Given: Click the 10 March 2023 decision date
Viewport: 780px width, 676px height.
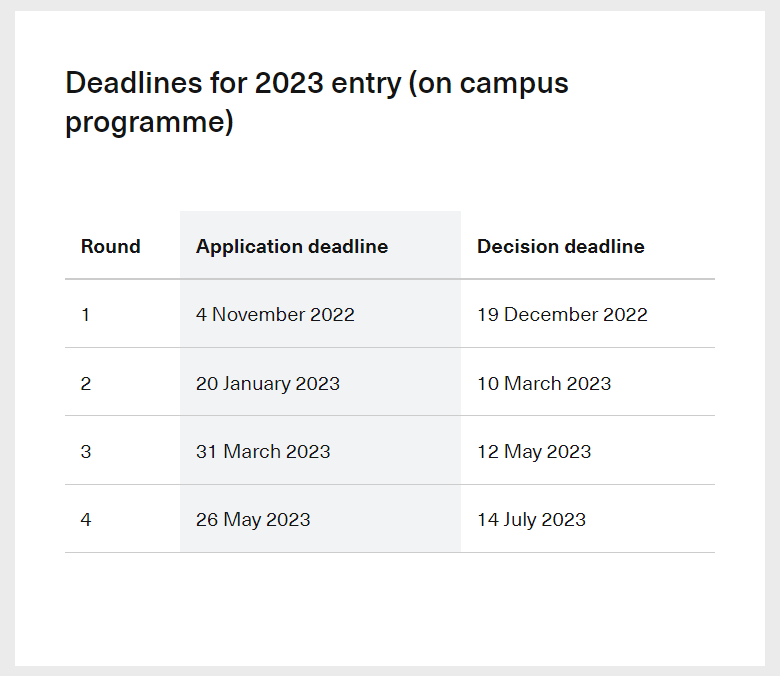Looking at the screenshot, I should [544, 383].
